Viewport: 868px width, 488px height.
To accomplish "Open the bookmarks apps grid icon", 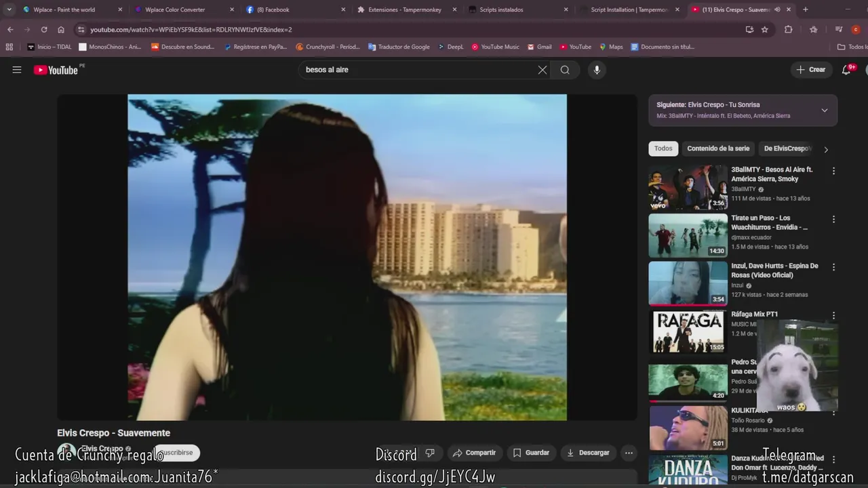I will point(9,47).
